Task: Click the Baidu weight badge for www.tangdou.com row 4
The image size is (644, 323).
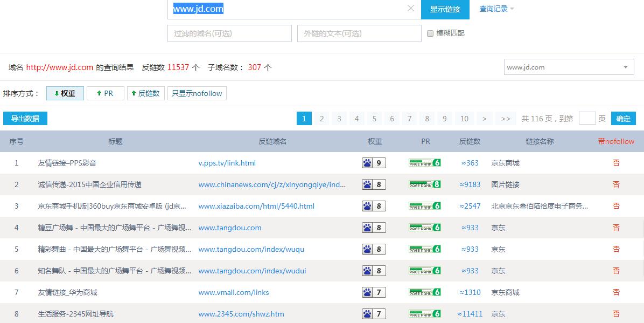Action: [x=374, y=228]
